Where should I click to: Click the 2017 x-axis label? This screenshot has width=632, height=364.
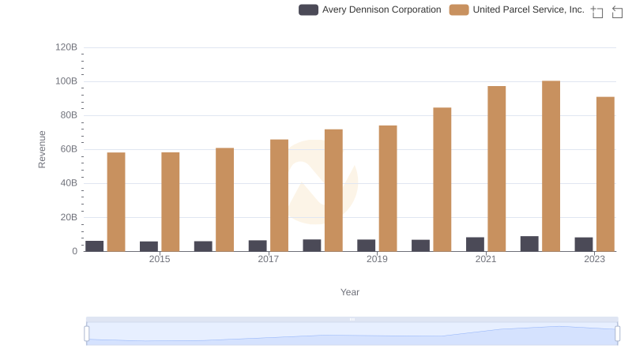pos(269,259)
